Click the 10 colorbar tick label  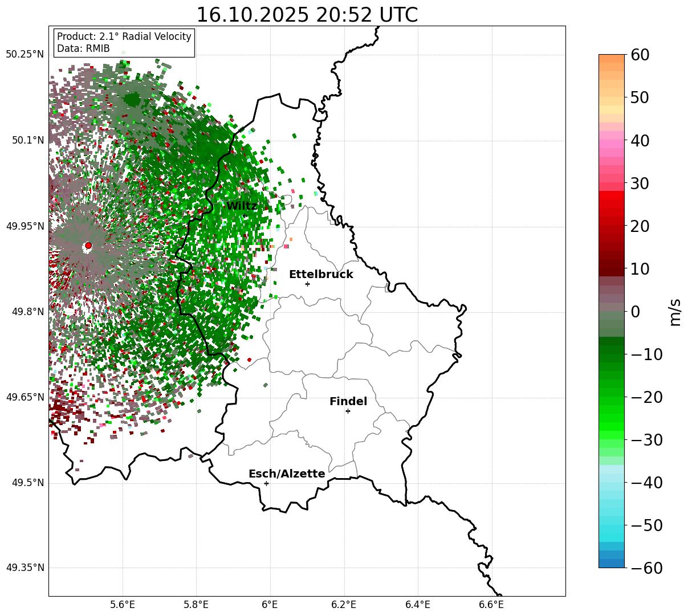click(640, 269)
